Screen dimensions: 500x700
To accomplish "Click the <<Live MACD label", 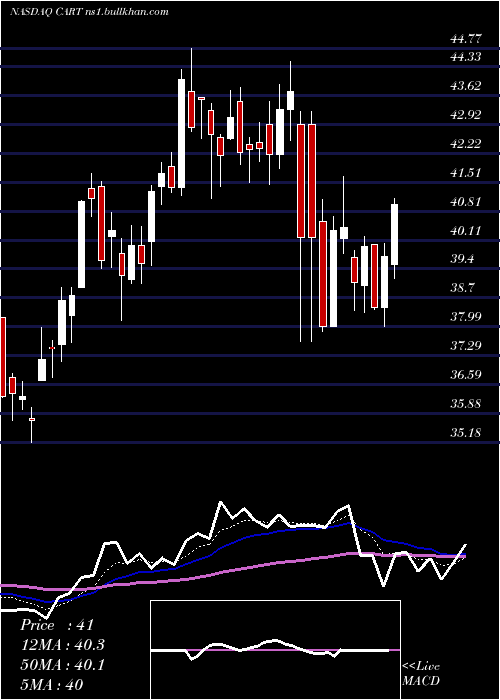I will (x=421, y=674).
